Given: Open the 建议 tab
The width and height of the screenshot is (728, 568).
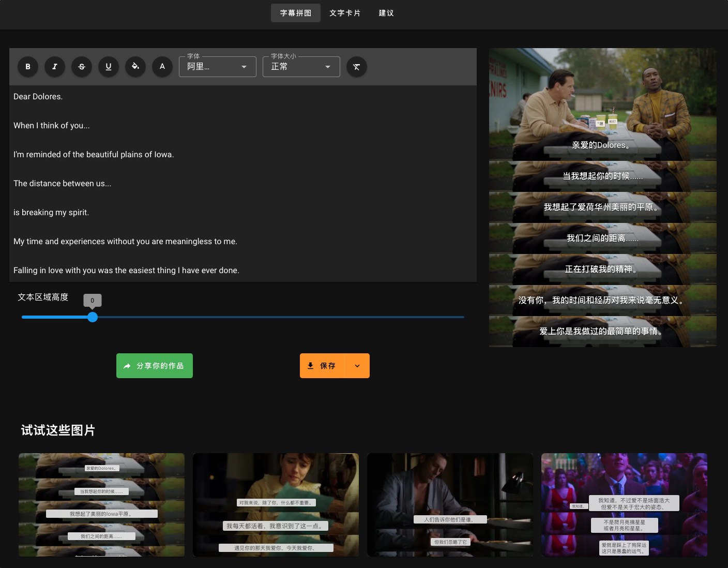Looking at the screenshot, I should 386,13.
